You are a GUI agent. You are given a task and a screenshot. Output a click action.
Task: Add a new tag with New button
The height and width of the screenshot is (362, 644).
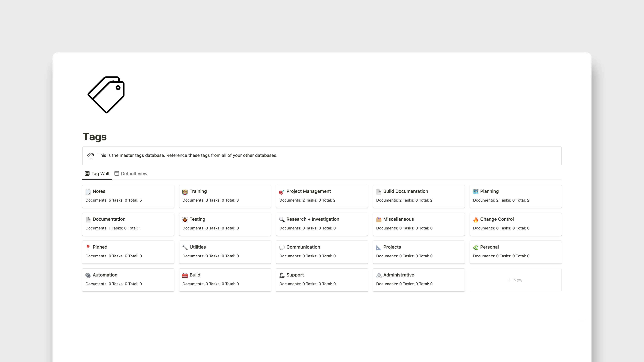click(x=515, y=280)
